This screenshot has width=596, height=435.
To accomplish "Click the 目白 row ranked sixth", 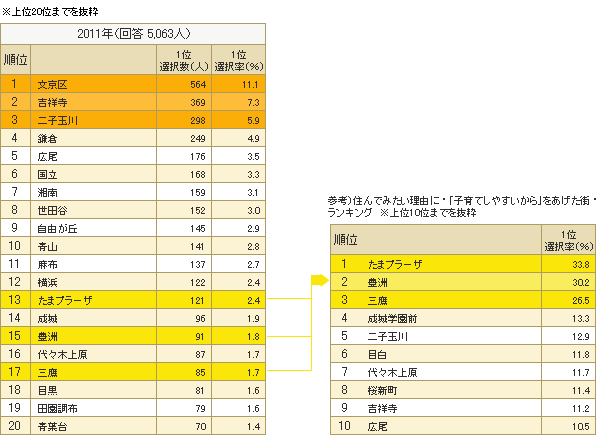I will pos(463,354).
